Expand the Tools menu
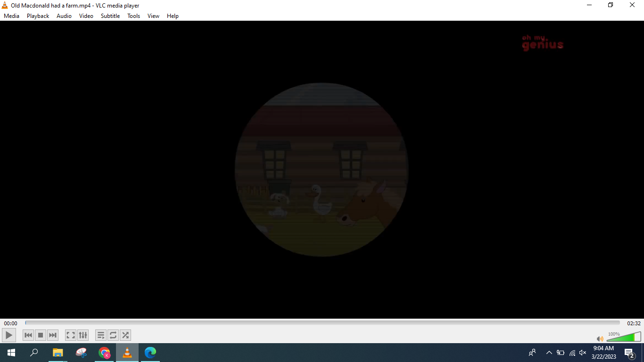The image size is (644, 362). [x=133, y=16]
